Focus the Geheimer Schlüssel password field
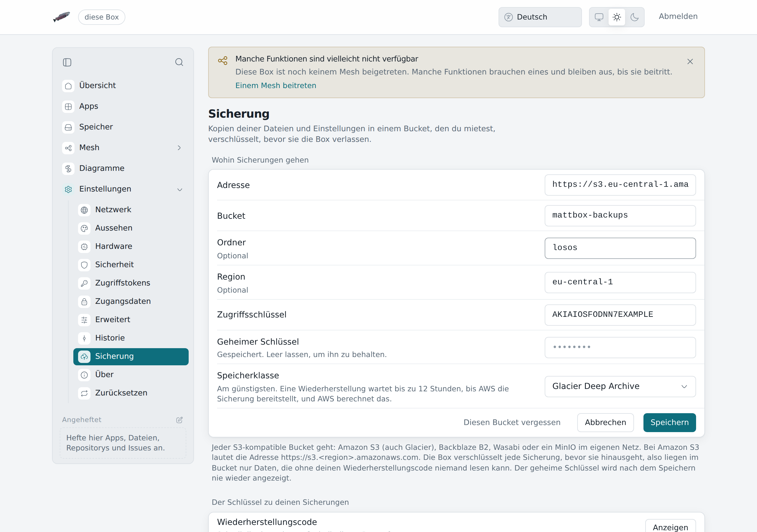Image resolution: width=757 pixels, height=532 pixels. pos(620,347)
